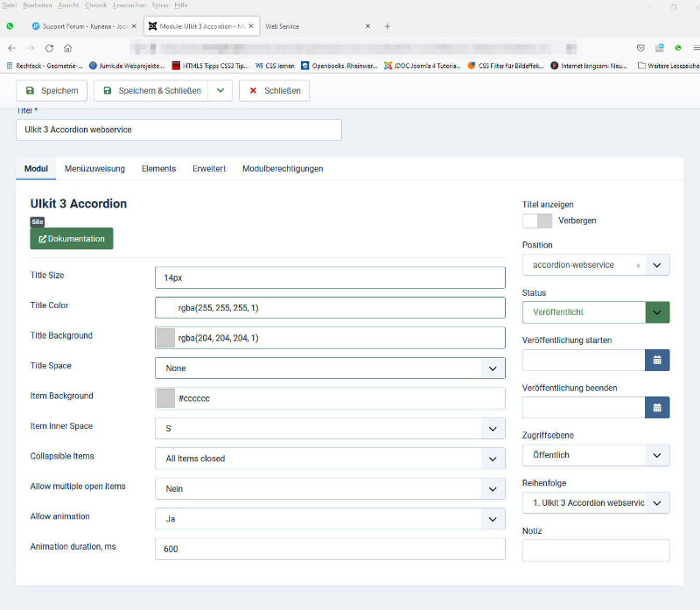The image size is (700, 610).
Task: Clear the accordion-webservice position value
Action: 639,266
